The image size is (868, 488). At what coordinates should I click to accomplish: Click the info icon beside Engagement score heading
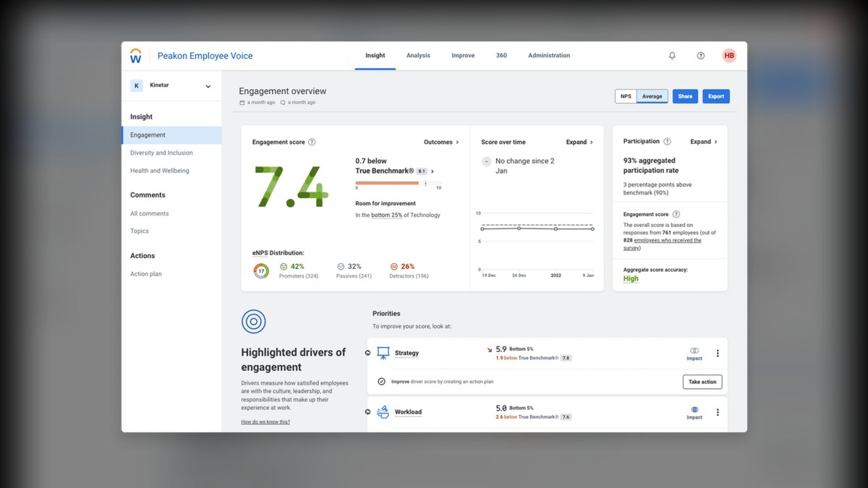[312, 142]
